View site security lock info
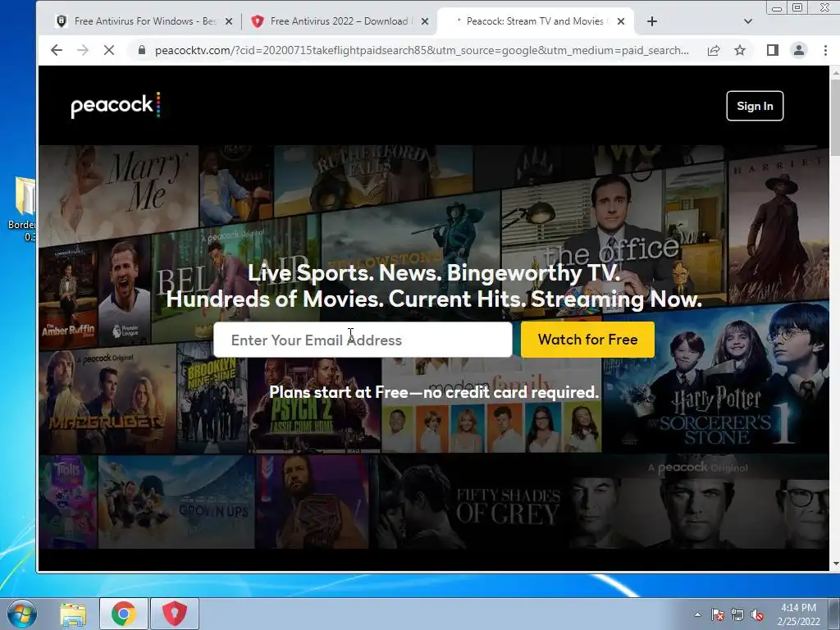 click(x=141, y=50)
